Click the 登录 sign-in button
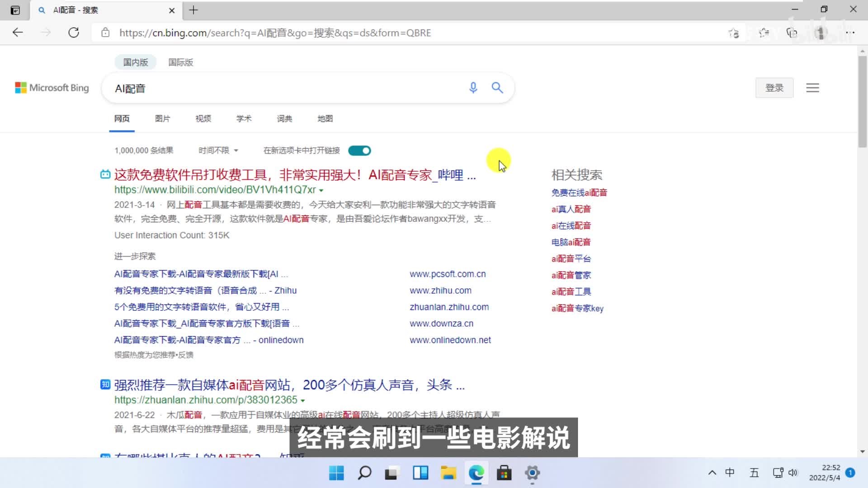The image size is (868, 488). click(x=774, y=88)
